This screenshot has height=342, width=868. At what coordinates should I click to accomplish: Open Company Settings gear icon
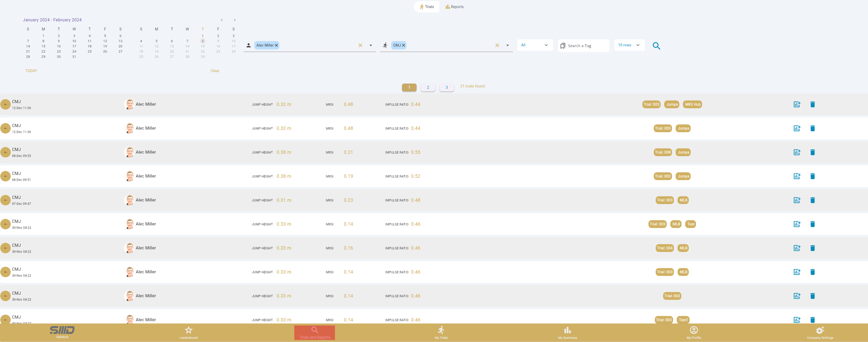[820, 332]
